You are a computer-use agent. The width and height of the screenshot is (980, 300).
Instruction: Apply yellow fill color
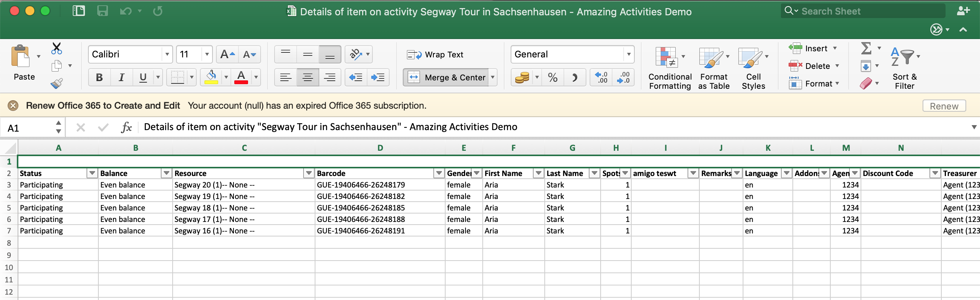click(x=211, y=77)
